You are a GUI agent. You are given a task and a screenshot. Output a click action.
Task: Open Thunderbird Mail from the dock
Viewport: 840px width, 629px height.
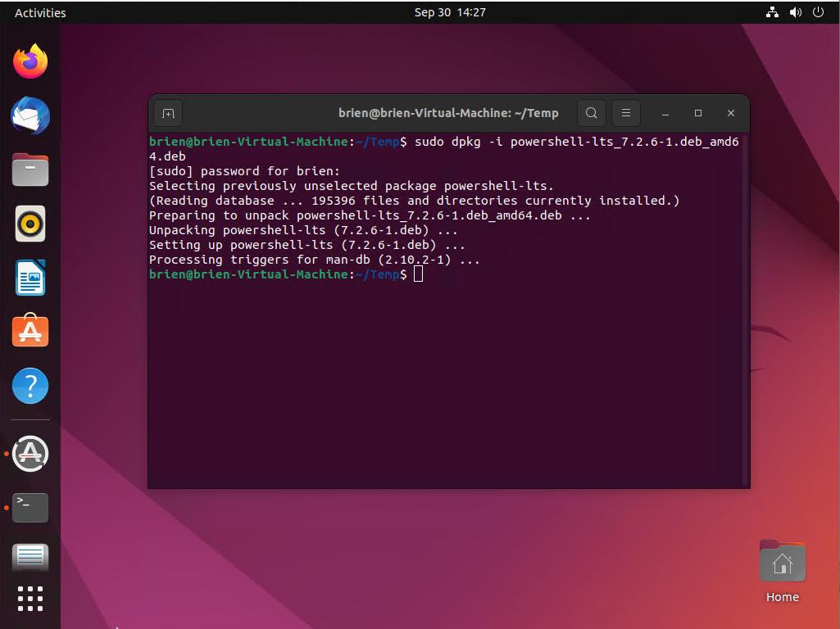(30, 115)
